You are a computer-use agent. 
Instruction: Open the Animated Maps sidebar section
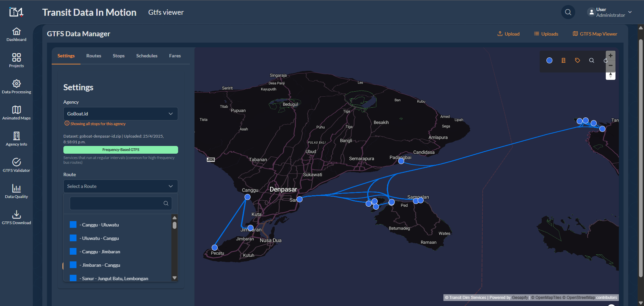coord(16,113)
